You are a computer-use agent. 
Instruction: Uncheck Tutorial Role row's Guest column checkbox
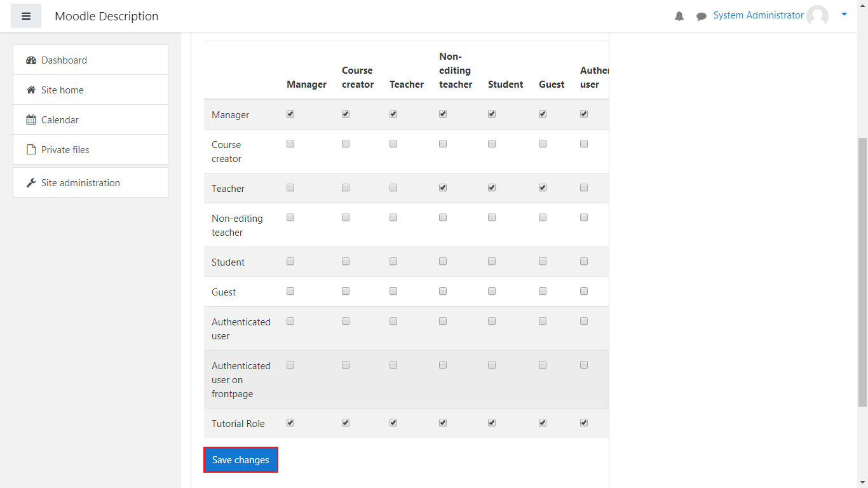(x=543, y=423)
